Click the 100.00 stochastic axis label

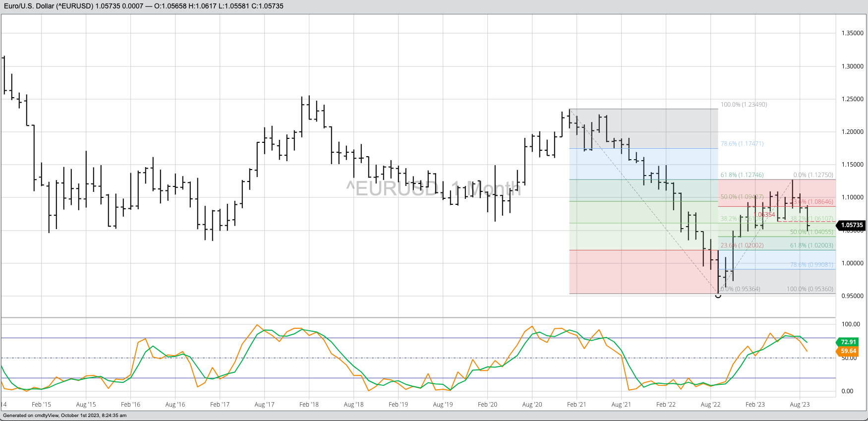pyautogui.click(x=851, y=324)
